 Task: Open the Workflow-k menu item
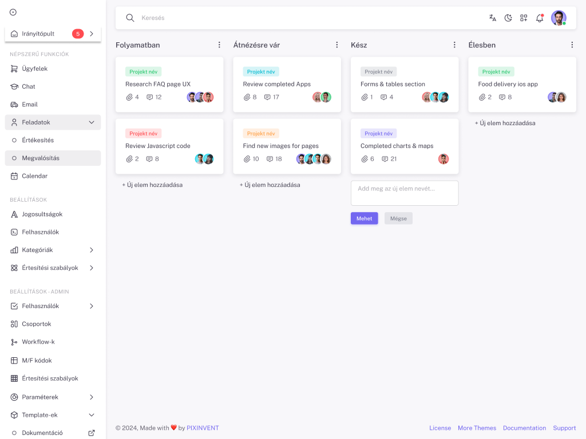[53, 342]
